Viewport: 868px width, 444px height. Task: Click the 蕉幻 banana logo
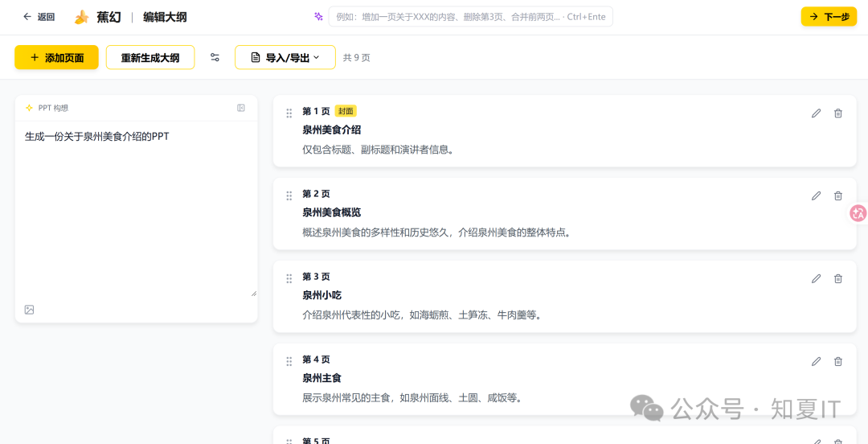(82, 17)
